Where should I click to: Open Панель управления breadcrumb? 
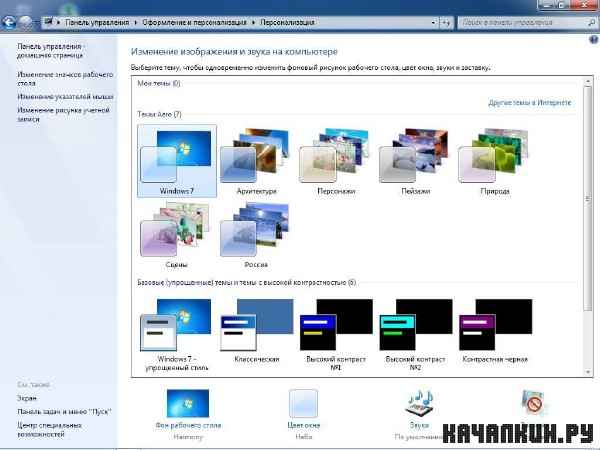(97, 22)
